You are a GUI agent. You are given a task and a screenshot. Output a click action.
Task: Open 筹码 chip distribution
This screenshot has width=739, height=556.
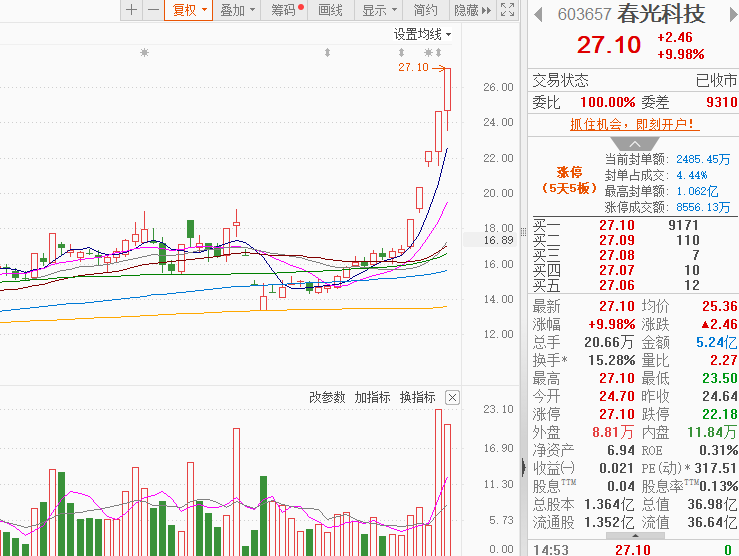tap(285, 10)
